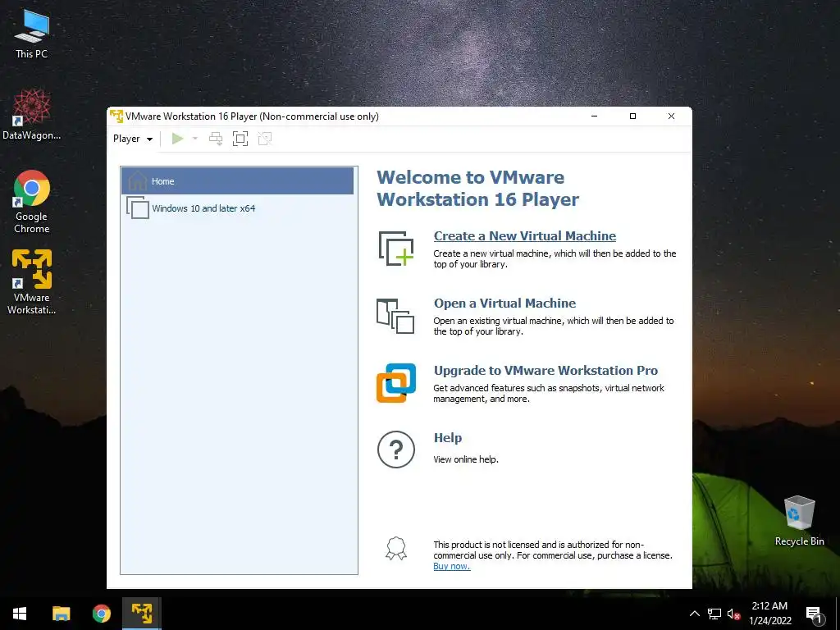This screenshot has width=840, height=630.
Task: Select Google Chrome desktop shortcut
Action: 31,202
